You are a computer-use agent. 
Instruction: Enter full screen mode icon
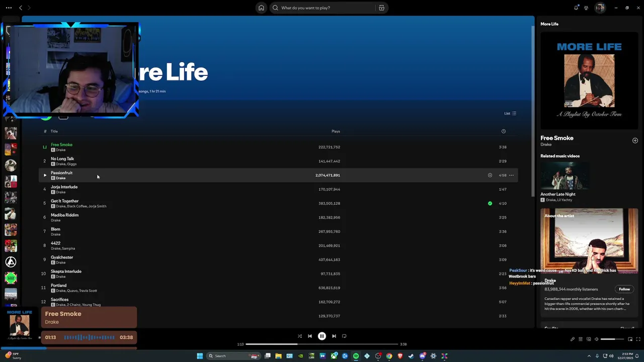pos(638,339)
